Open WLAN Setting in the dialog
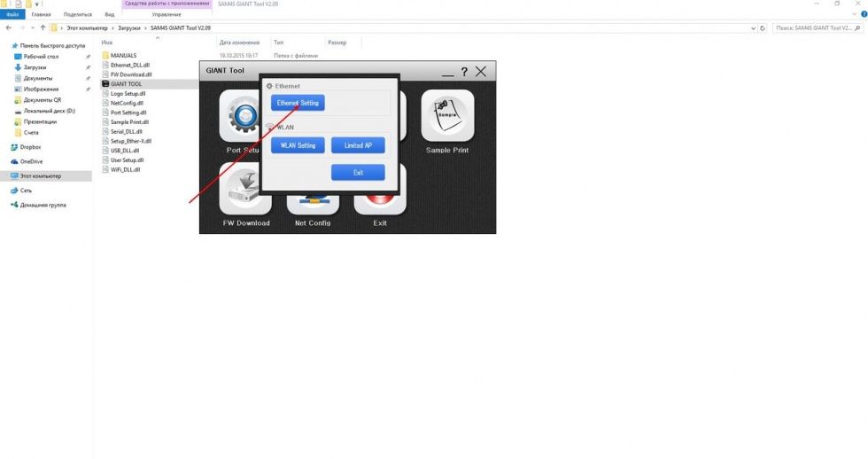The image size is (868, 459). tap(298, 145)
